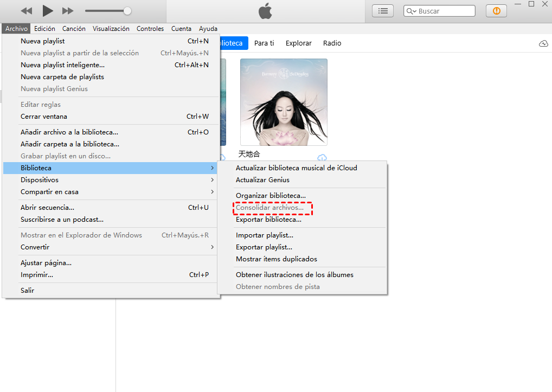Click the Play button

click(x=48, y=11)
